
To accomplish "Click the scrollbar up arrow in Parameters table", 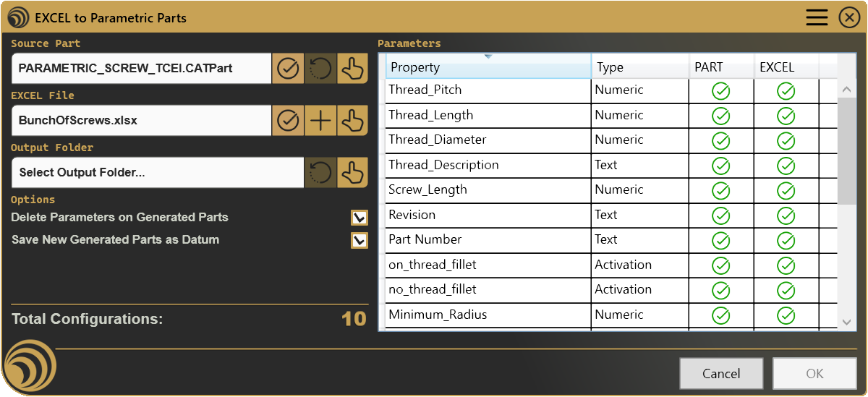I will click(847, 89).
